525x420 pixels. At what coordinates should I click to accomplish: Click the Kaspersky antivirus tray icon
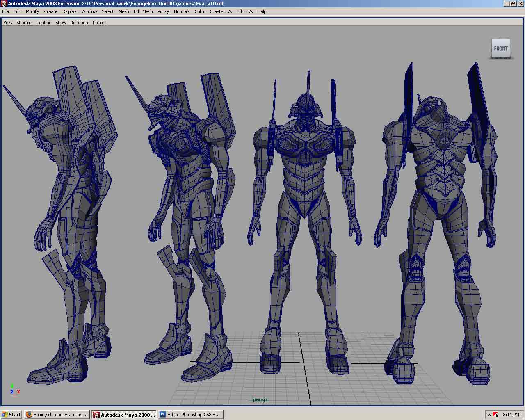pos(495,415)
